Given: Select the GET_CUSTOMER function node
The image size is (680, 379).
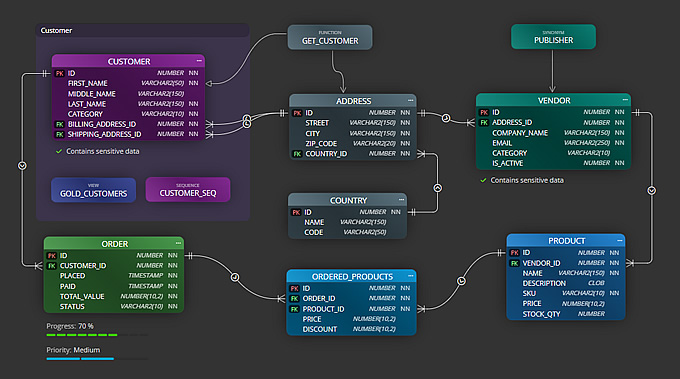Looking at the screenshot, I should [330, 37].
